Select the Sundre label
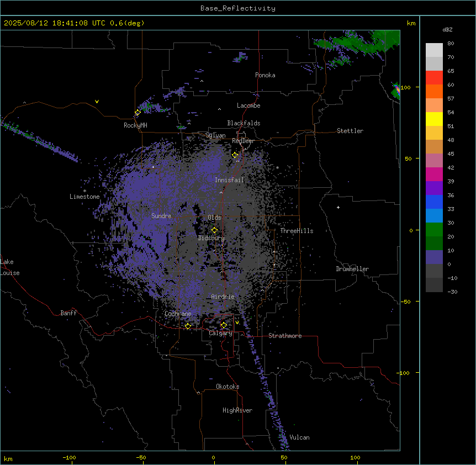Image resolution: width=476 pixels, height=465 pixels. click(161, 216)
